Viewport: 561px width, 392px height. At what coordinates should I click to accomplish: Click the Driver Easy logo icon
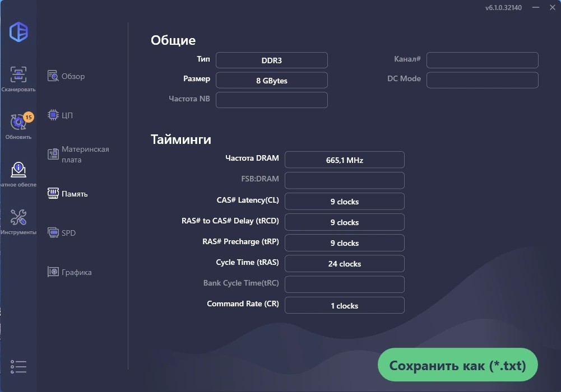18,32
